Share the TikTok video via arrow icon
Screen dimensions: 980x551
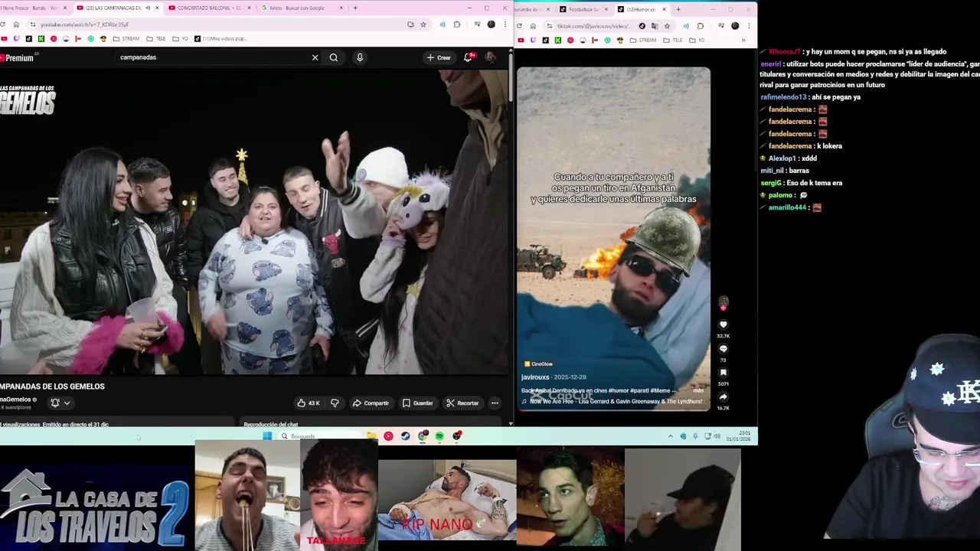(x=723, y=396)
